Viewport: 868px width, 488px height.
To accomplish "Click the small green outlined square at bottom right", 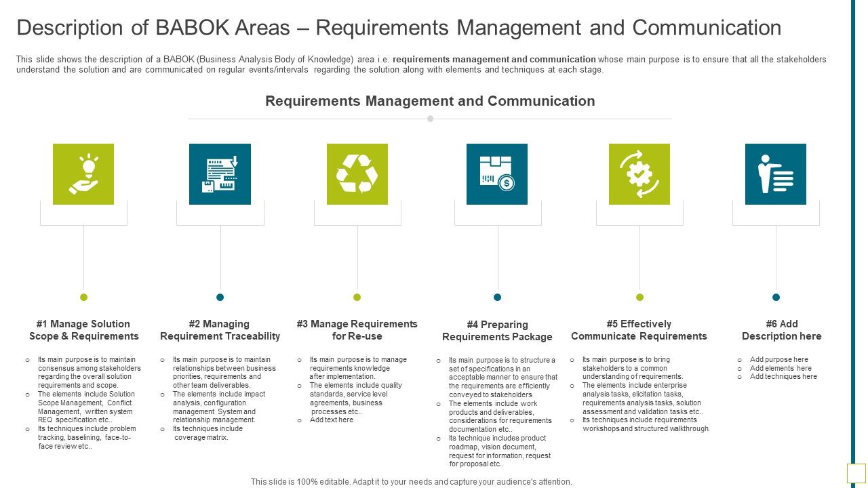I will coord(856,473).
